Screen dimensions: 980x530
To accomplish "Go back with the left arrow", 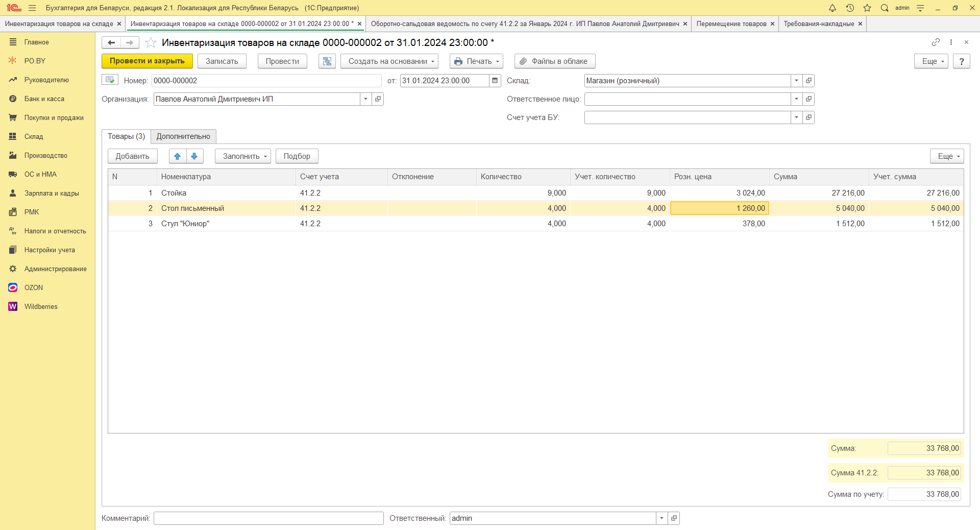I will [x=111, y=42].
